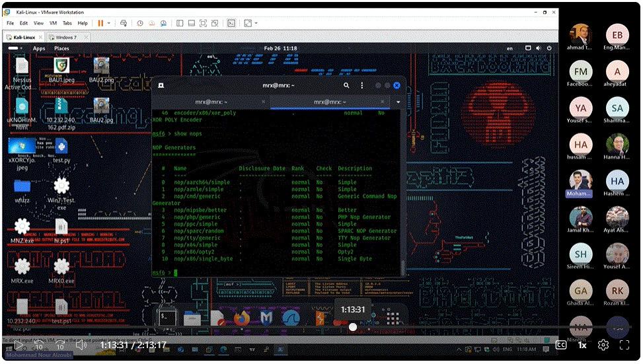Open the terminal's three-dot options menu

[362, 85]
